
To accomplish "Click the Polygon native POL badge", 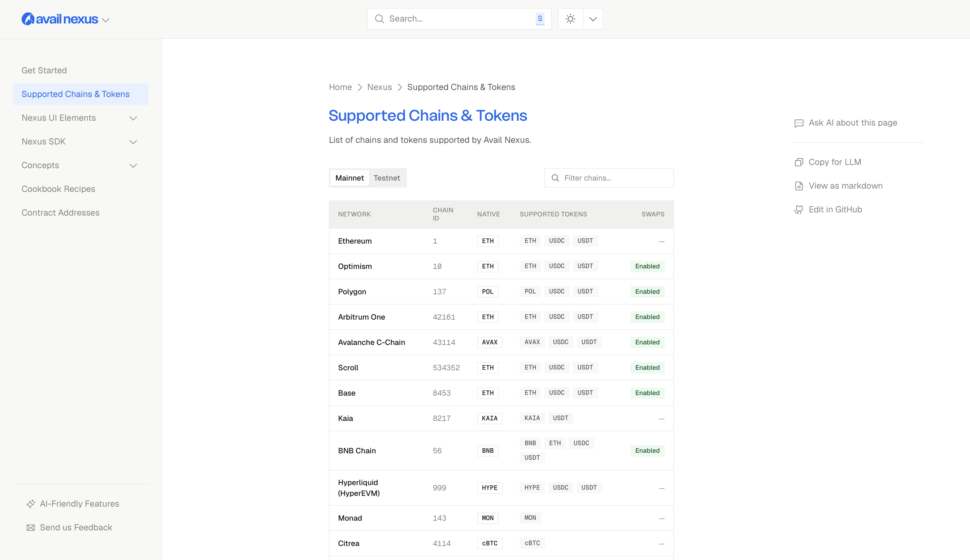I will click(x=488, y=292).
